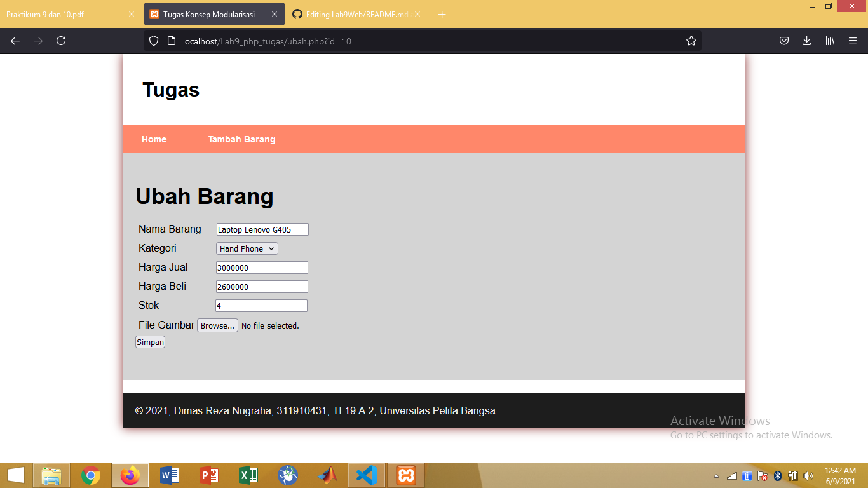This screenshot has width=868, height=488.
Task: Open the Windows Start button
Action: coord(15,475)
